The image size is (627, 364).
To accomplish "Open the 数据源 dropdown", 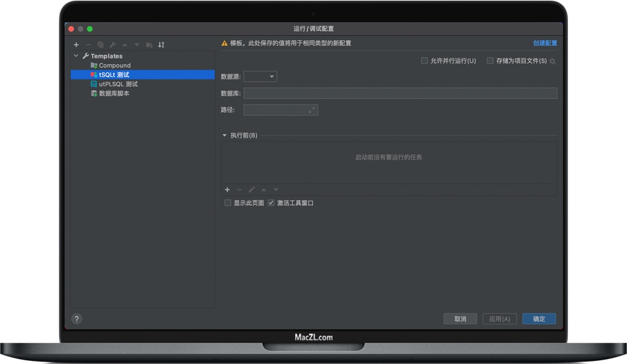I will (260, 76).
